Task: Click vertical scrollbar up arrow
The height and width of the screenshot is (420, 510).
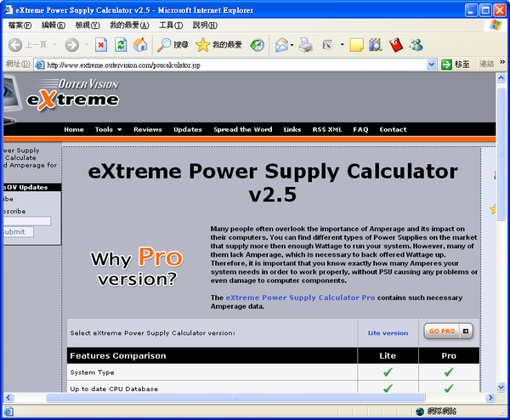Action: [501, 78]
